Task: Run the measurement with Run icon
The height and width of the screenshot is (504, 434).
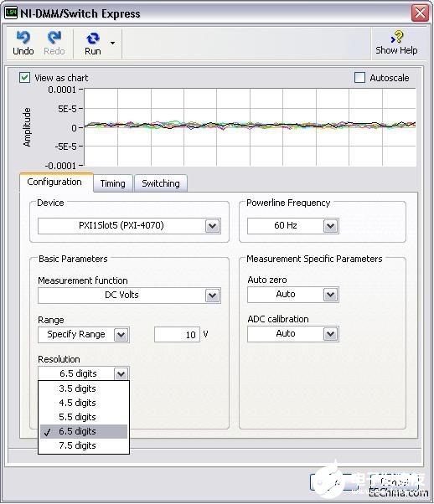Action: pos(93,39)
